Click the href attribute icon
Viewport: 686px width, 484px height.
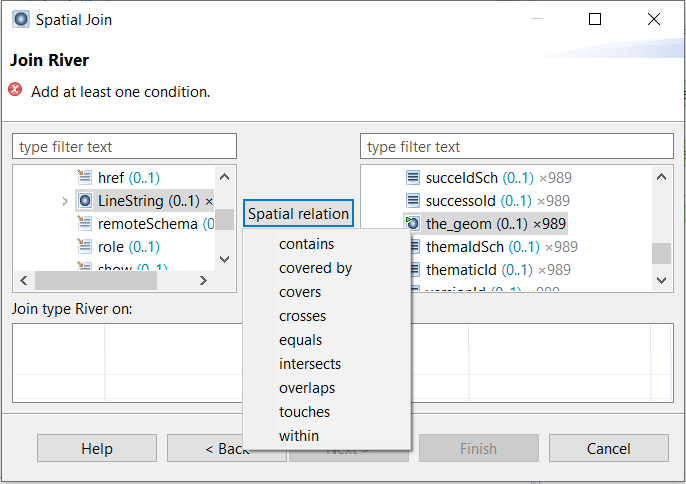click(84, 178)
